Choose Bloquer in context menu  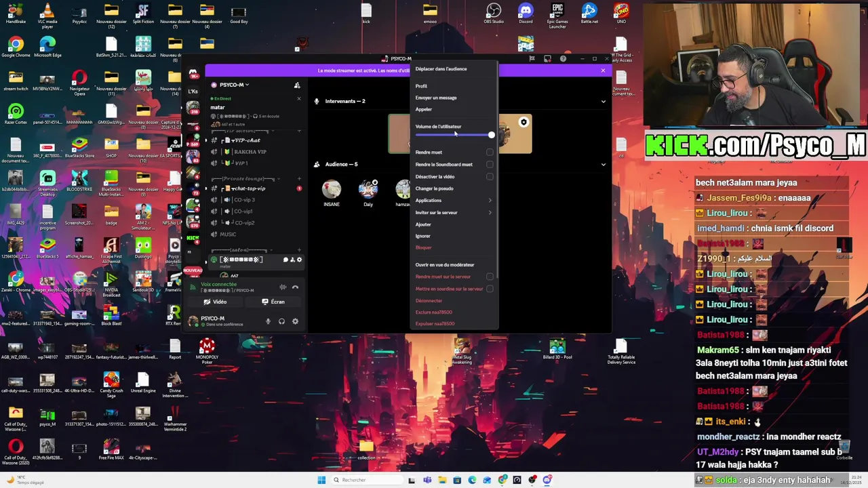423,247
